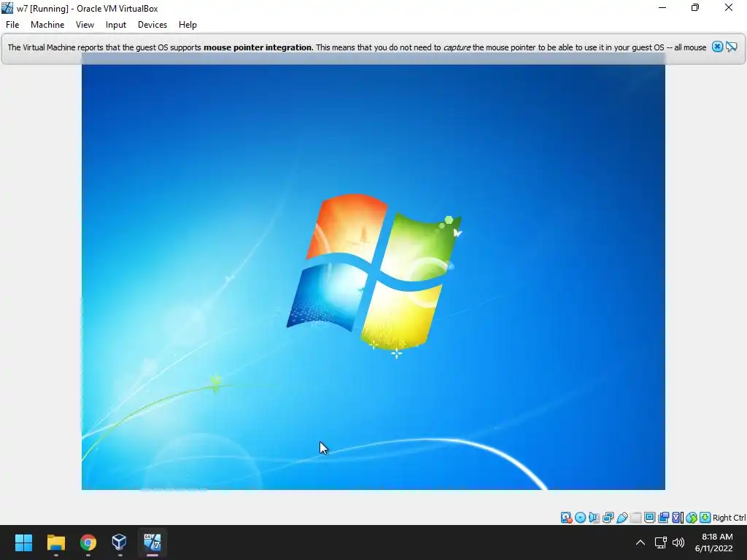Click the CPU virtualization status icon
747x560 pixels.
pyautogui.click(x=678, y=518)
